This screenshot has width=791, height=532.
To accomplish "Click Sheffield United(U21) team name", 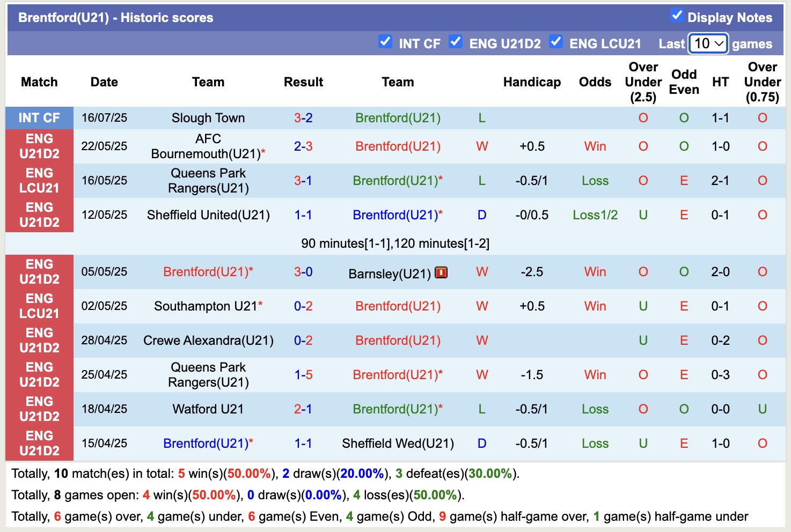I will coord(208,215).
